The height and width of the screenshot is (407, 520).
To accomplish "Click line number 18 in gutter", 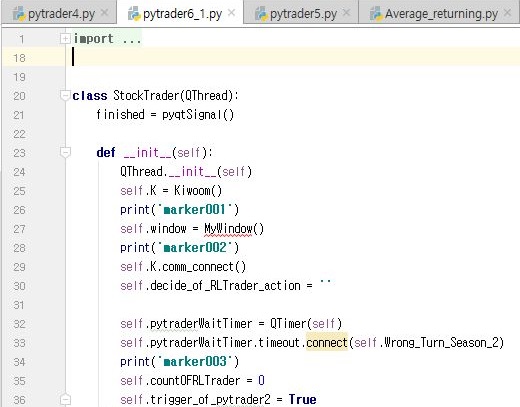I will point(19,58).
